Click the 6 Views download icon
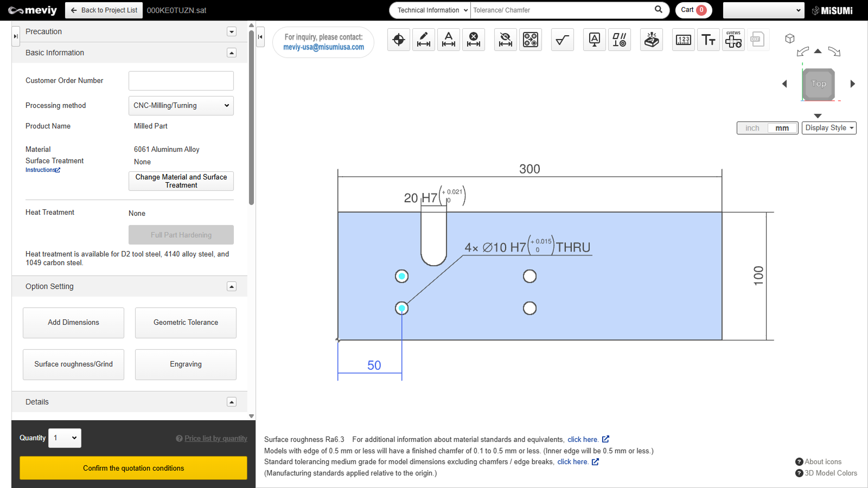Image resolution: width=868 pixels, height=488 pixels. [733, 40]
